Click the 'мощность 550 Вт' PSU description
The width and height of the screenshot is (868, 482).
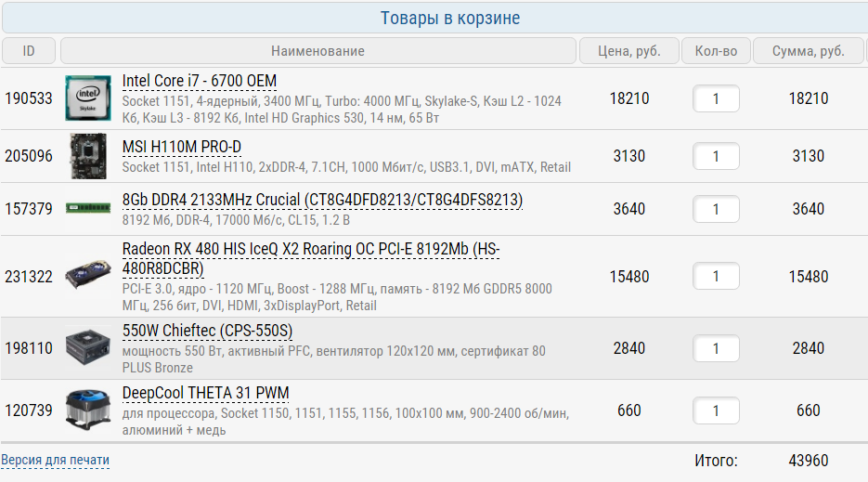click(334, 359)
